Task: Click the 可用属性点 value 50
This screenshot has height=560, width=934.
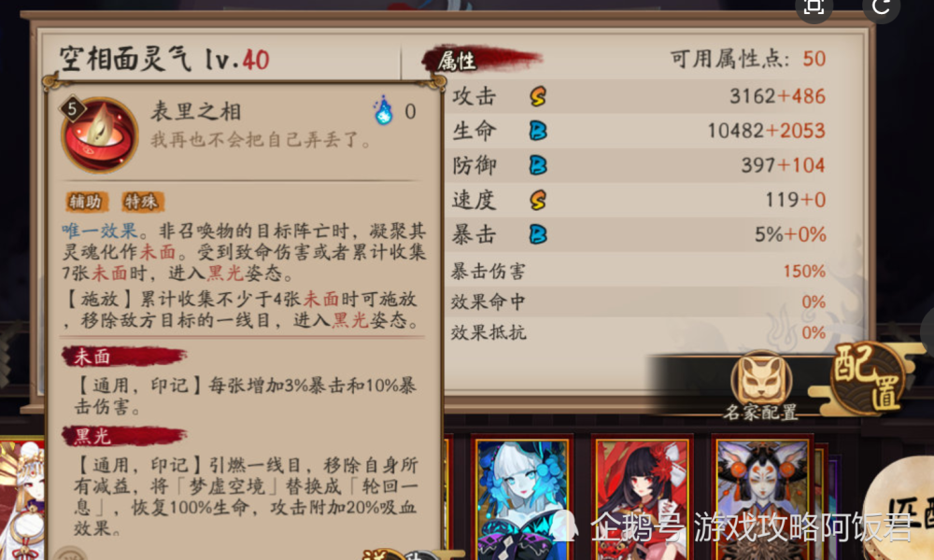Action: click(814, 58)
